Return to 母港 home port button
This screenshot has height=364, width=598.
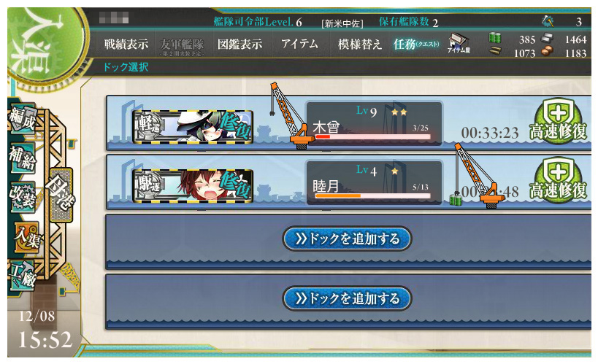click(61, 195)
